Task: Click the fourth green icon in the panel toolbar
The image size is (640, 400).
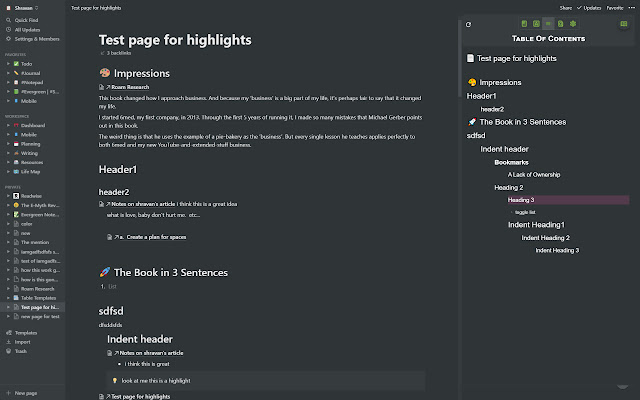Action: 560,23
